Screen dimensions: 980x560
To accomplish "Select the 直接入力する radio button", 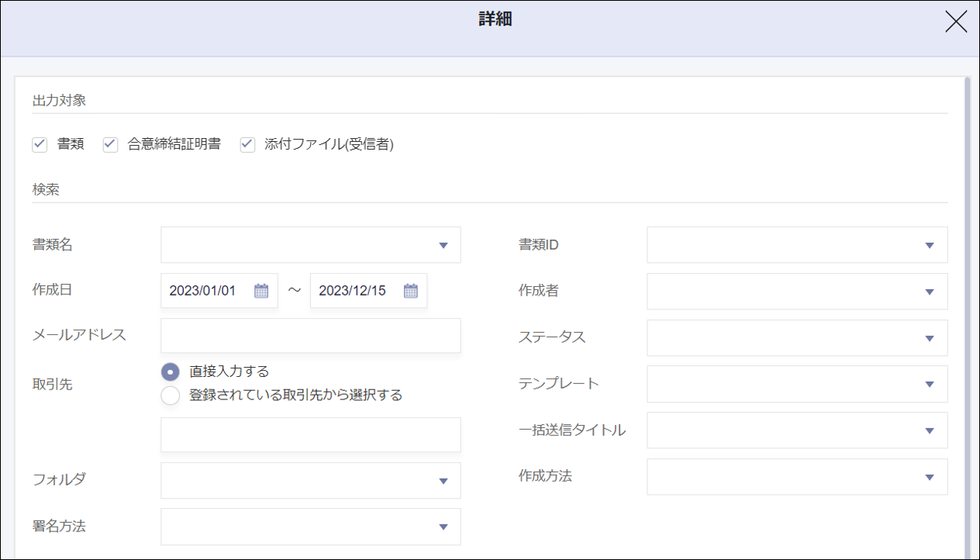I will (x=171, y=372).
